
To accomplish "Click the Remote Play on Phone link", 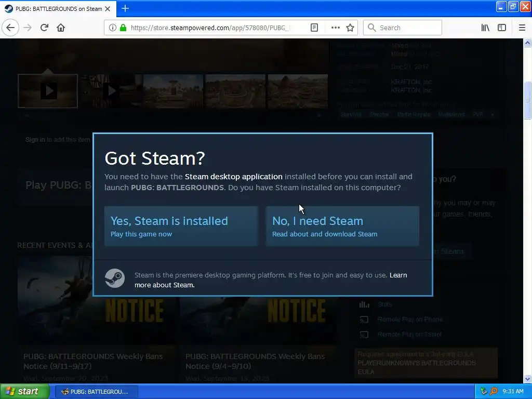I will 410,320.
